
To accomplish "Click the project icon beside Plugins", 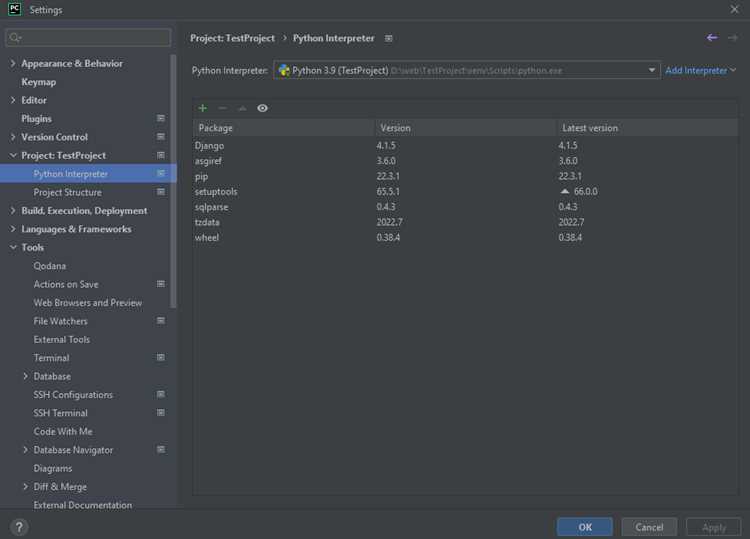I will tap(161, 118).
